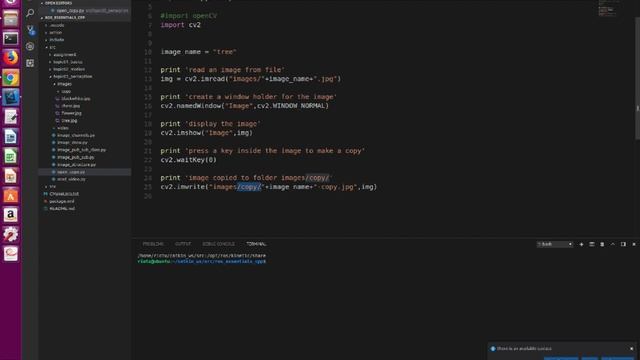
Task: Click the editor vertical scrollbar
Action: 637,78
